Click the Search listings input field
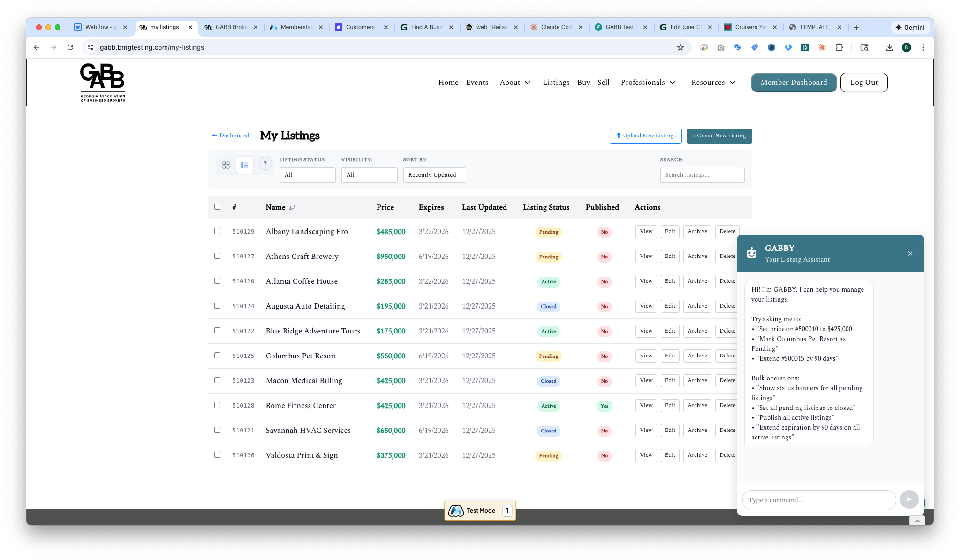Image resolution: width=960 pixels, height=560 pixels. pos(702,175)
